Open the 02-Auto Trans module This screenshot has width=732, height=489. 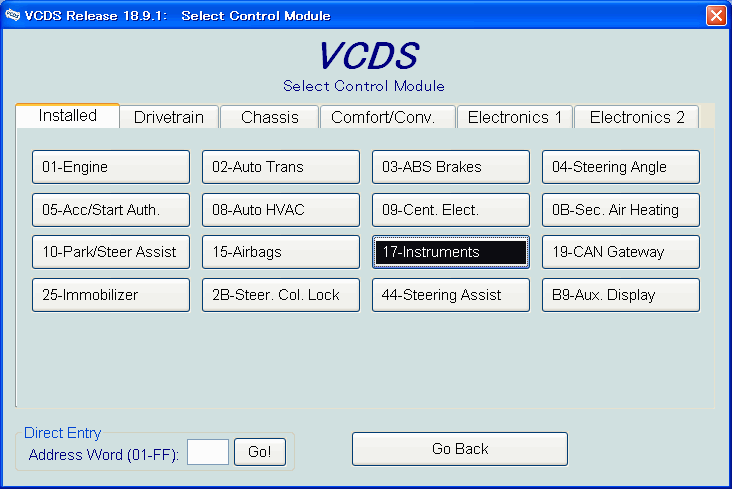coord(281,167)
